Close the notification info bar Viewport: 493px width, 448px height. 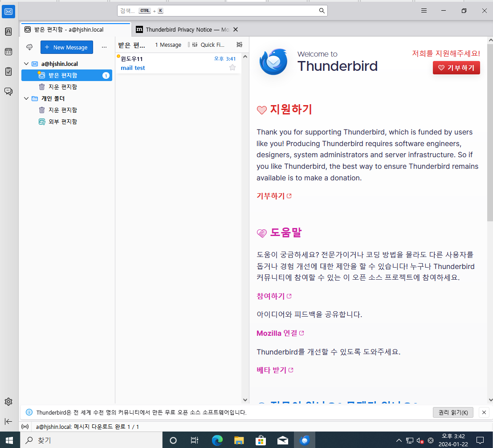pyautogui.click(x=484, y=412)
